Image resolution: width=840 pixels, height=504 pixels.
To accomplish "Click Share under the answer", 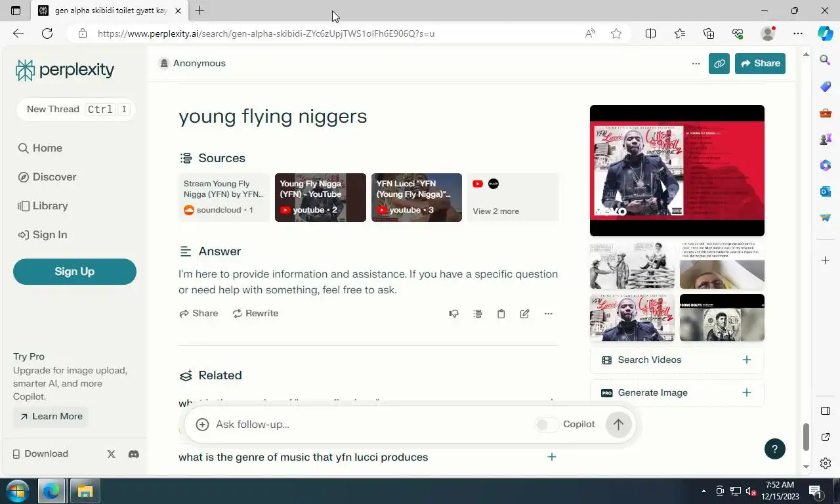I will click(x=198, y=314).
